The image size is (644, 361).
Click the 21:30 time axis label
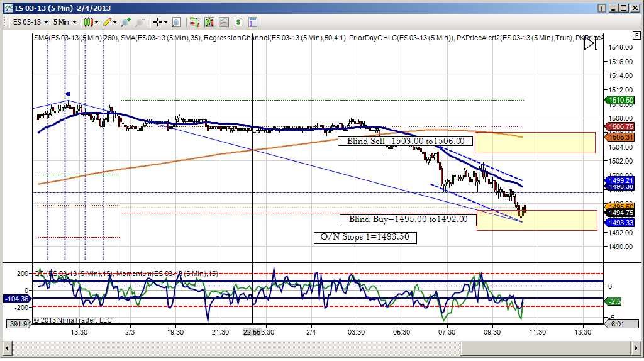pos(220,332)
